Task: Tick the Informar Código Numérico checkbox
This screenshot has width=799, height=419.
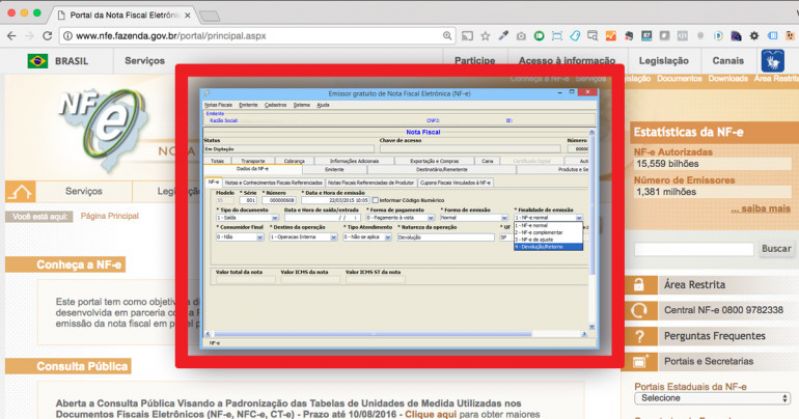Action: (x=375, y=200)
